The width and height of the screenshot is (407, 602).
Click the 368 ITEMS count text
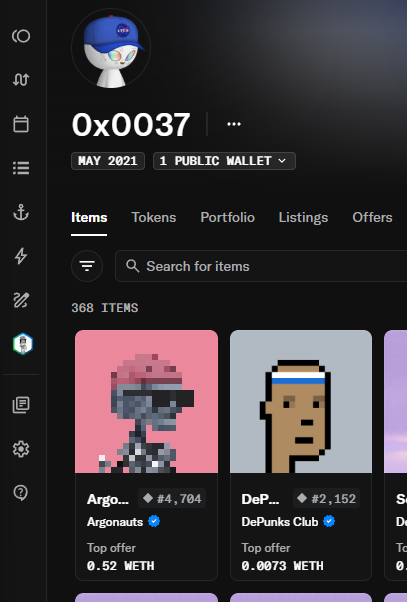105,308
